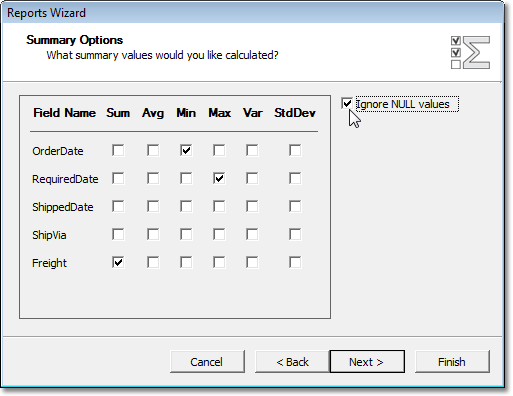Check Avg for OrderDate
The height and width of the screenshot is (396, 513).
(x=153, y=150)
